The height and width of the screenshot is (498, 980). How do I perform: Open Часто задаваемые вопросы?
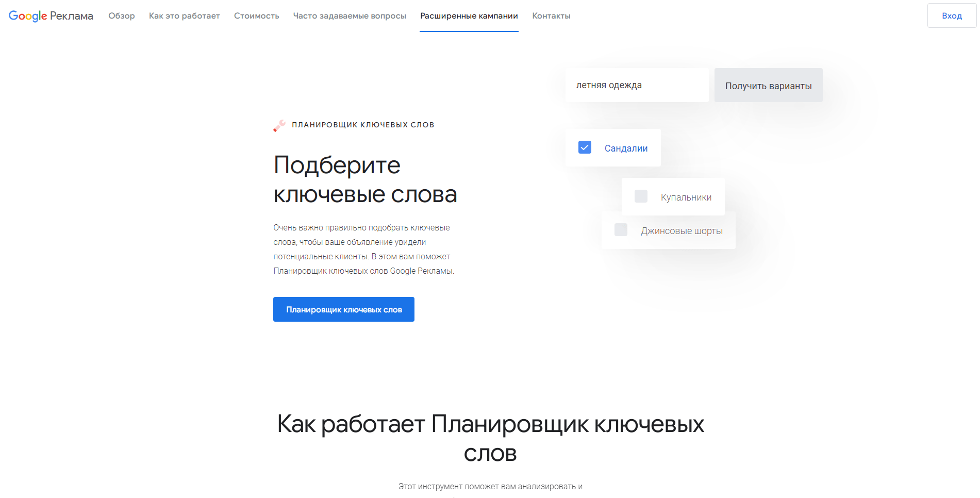pyautogui.click(x=350, y=16)
